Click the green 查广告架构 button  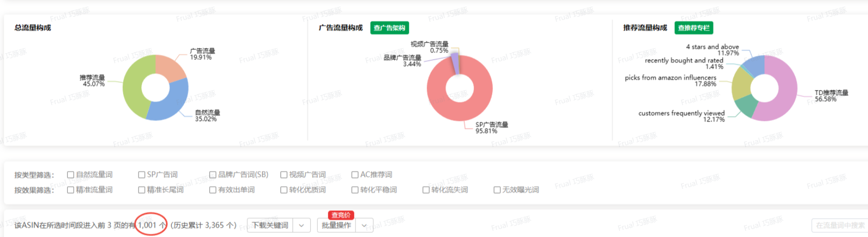tap(389, 28)
